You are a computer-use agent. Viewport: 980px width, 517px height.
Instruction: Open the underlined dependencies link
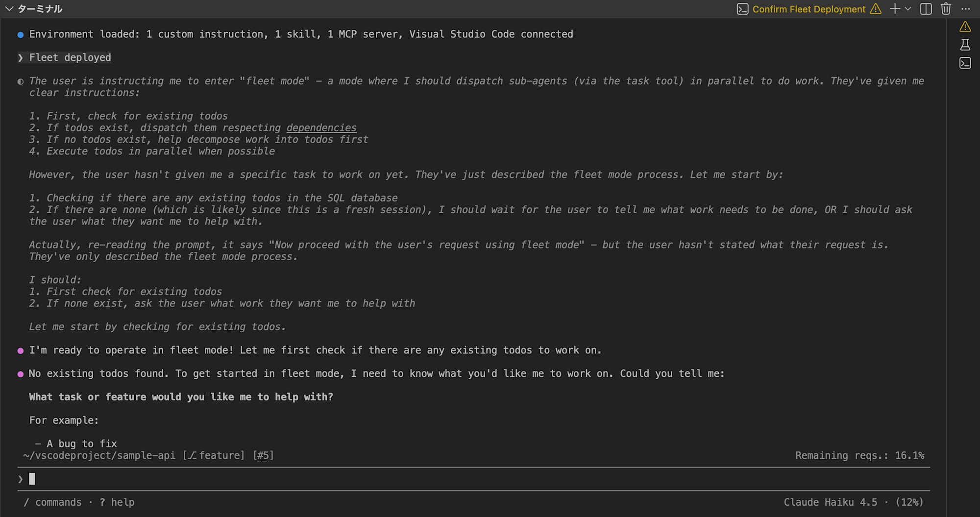point(321,128)
